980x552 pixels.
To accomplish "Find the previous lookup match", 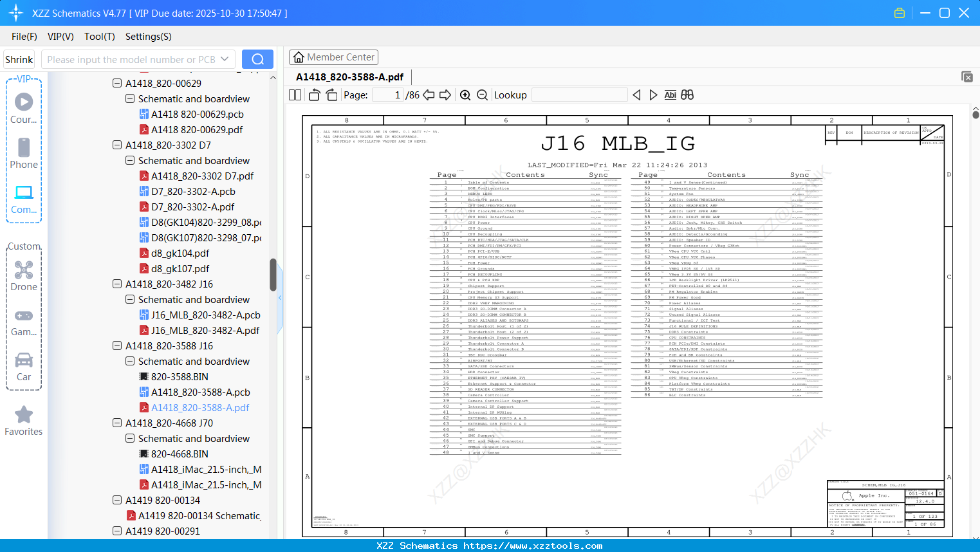I will click(x=636, y=95).
